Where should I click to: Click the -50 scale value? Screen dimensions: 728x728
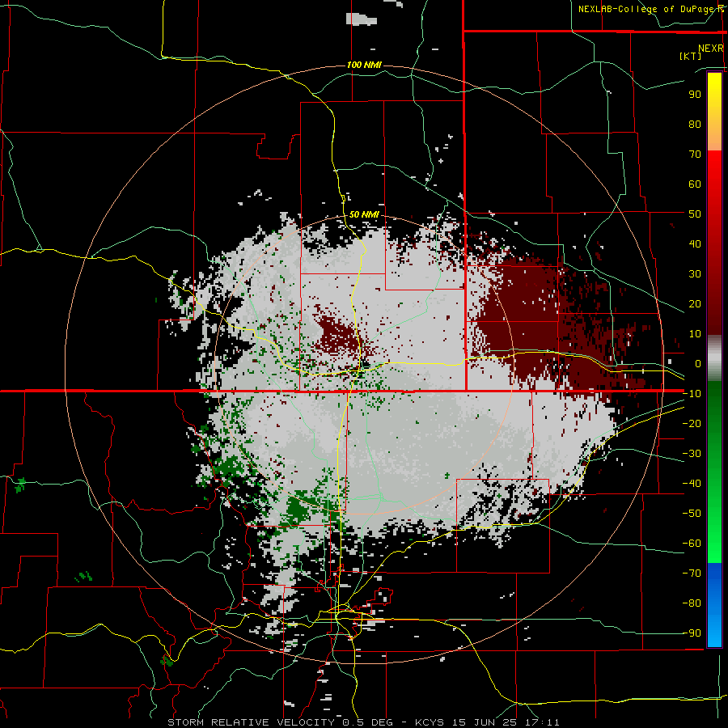(692, 514)
